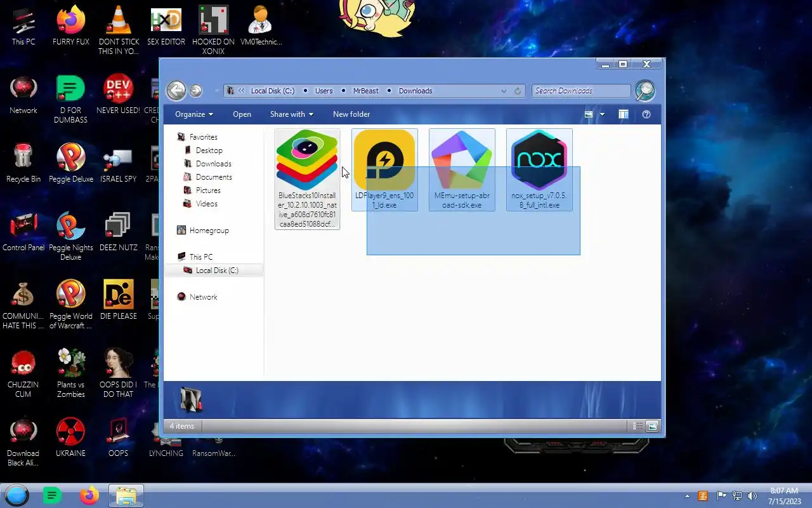Open network status icon in tray

(x=737, y=496)
